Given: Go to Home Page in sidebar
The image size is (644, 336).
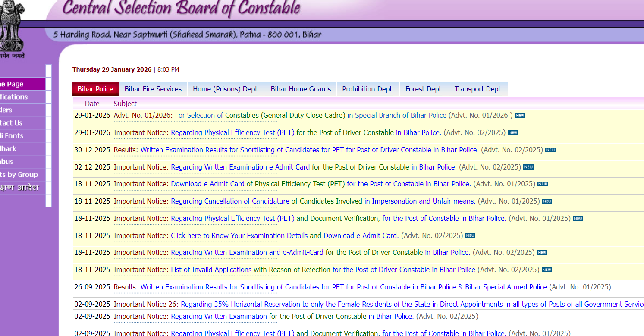Looking at the screenshot, I should tap(12, 84).
